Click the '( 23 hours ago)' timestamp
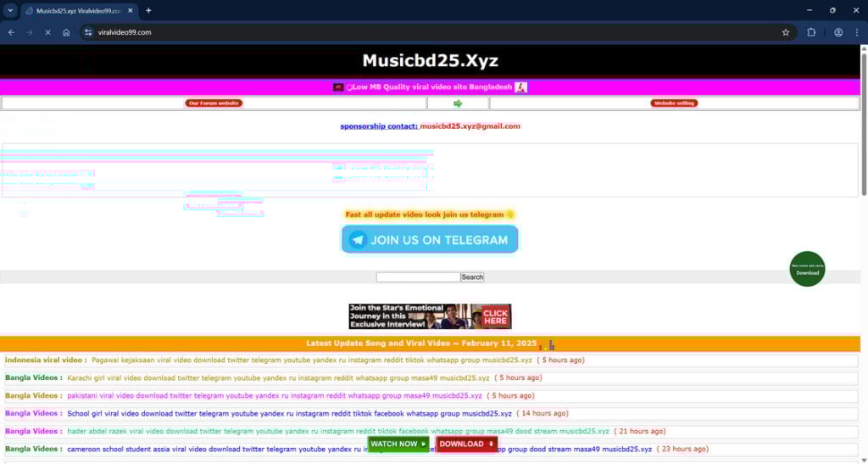 tap(682, 449)
